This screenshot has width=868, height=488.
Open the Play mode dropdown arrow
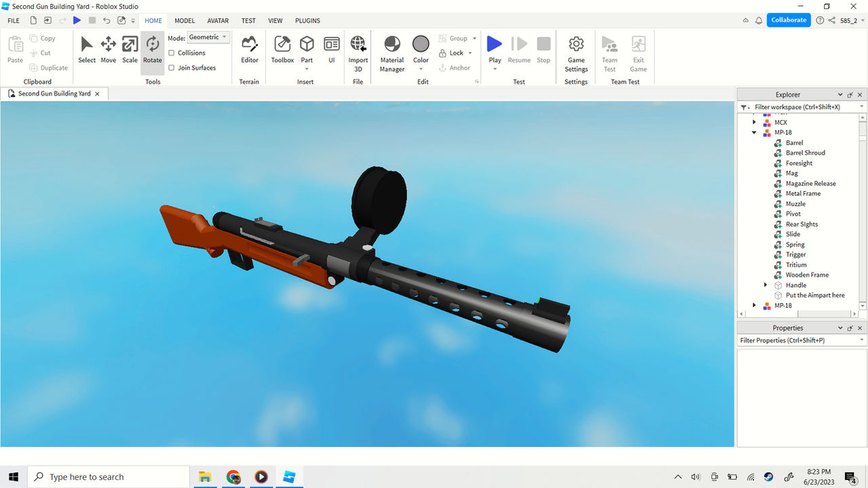(x=495, y=70)
